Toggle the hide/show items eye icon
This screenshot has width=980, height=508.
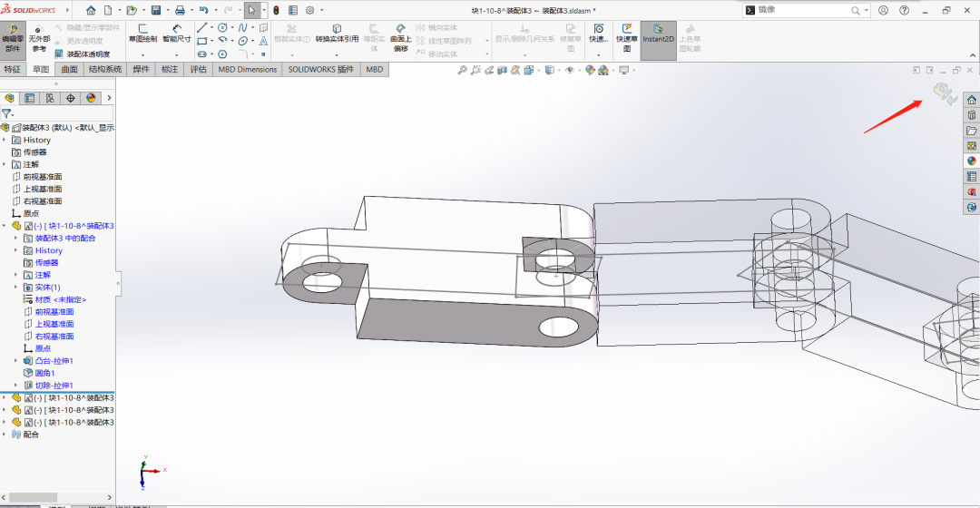(569, 70)
